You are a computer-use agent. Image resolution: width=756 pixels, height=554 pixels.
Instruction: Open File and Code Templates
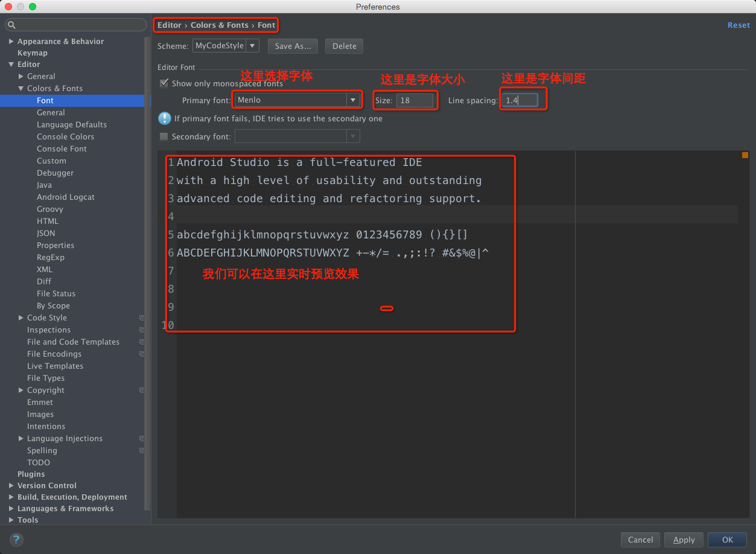point(73,342)
